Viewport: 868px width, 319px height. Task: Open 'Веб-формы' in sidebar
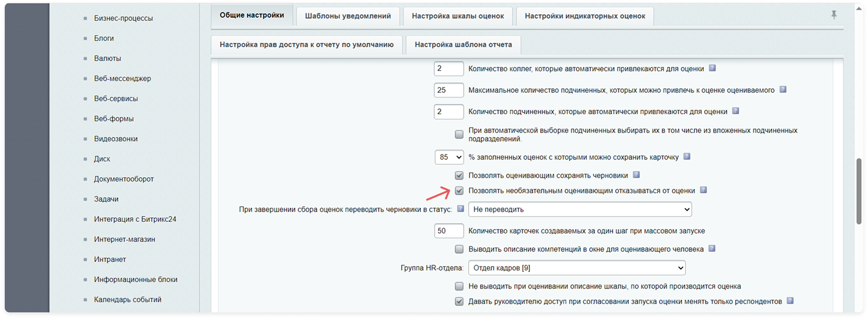click(x=114, y=118)
